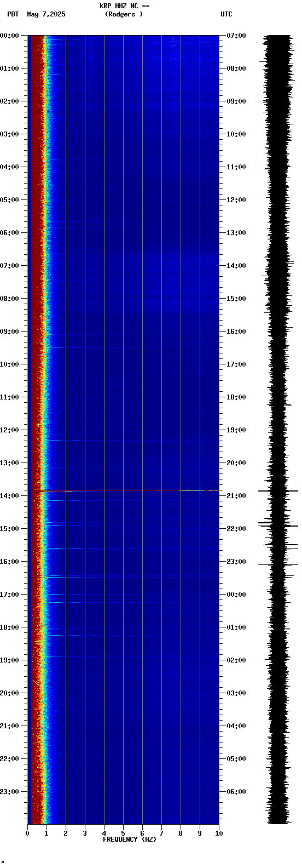Click the UTC time label '23:00'
Viewport: 302px width, 868px height.
(236, 562)
